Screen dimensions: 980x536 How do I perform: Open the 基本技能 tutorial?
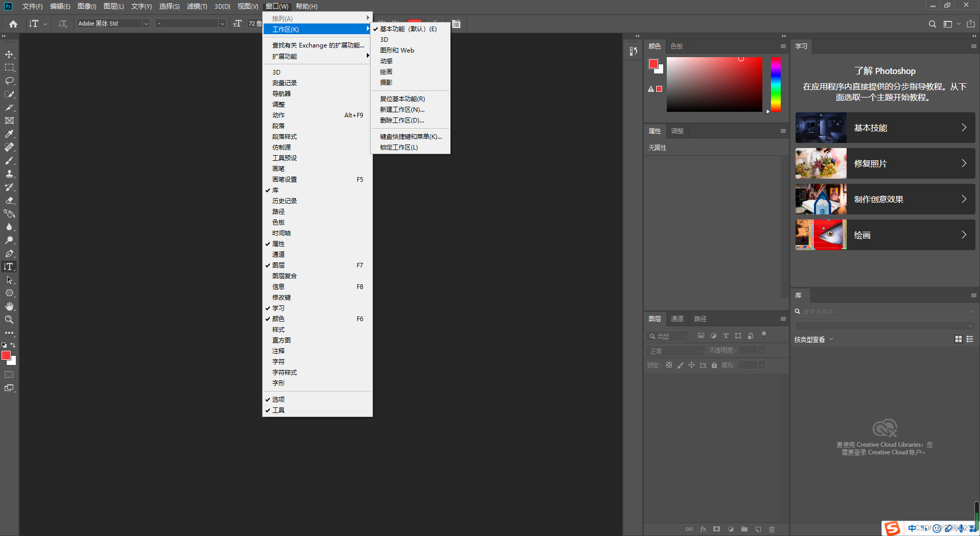(x=885, y=128)
